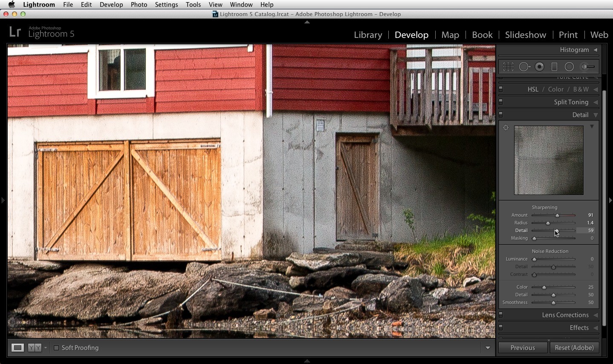The height and width of the screenshot is (364, 613).
Task: Expand the Split Toning panel
Action: pyautogui.click(x=596, y=103)
